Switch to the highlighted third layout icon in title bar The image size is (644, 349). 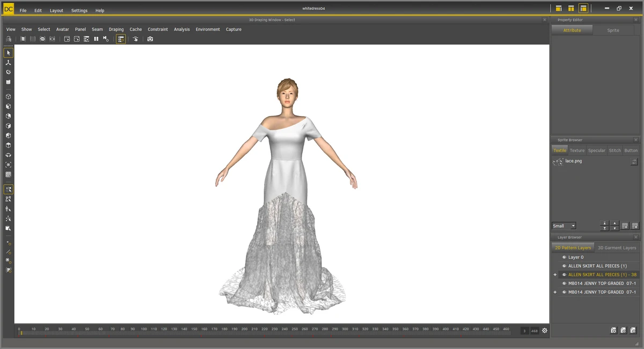coord(583,9)
